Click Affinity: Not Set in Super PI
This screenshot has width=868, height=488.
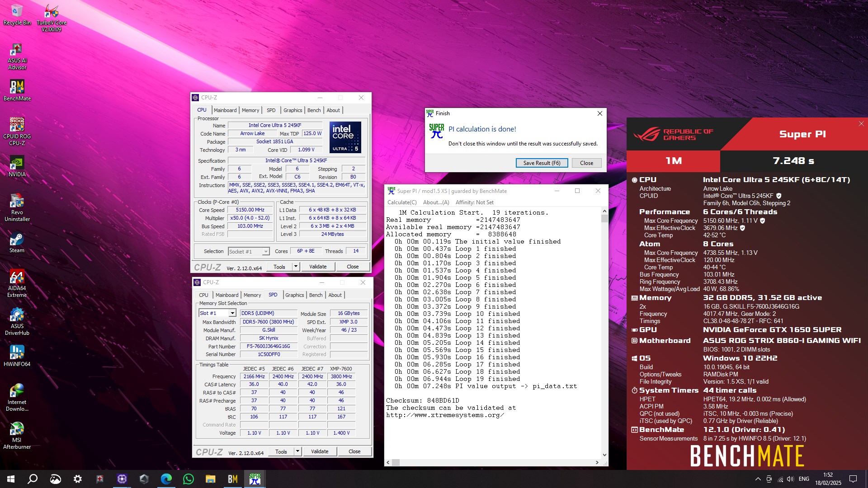tap(474, 202)
